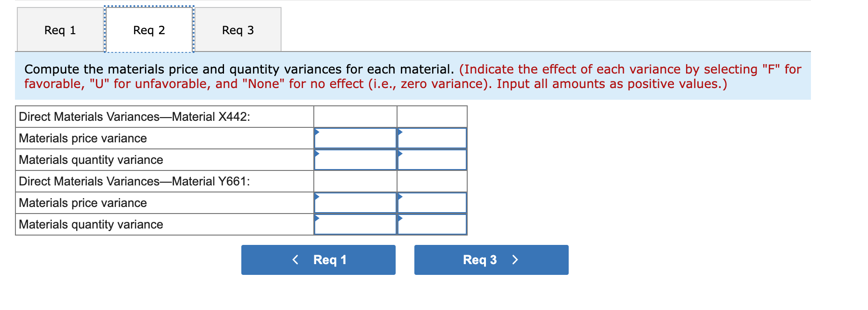Switch to the Req 3 tab
Image resolution: width=868 pixels, height=310 pixels.
point(238,30)
